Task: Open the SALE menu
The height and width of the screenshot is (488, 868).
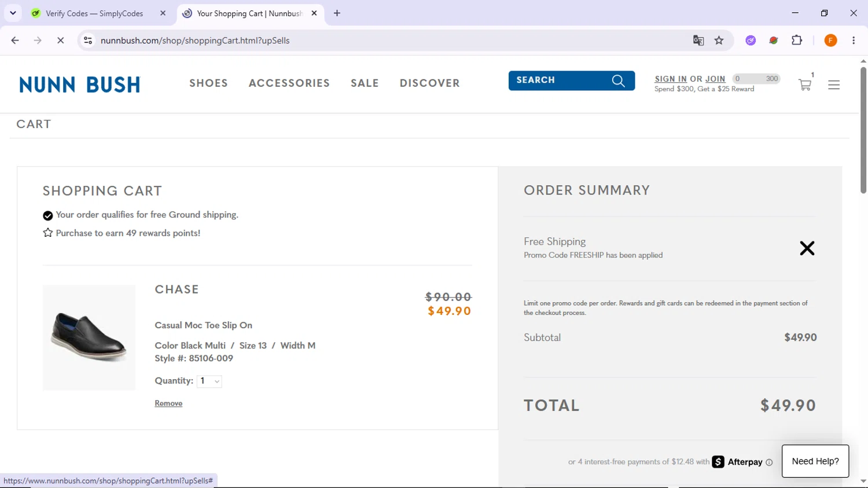Action: click(365, 83)
